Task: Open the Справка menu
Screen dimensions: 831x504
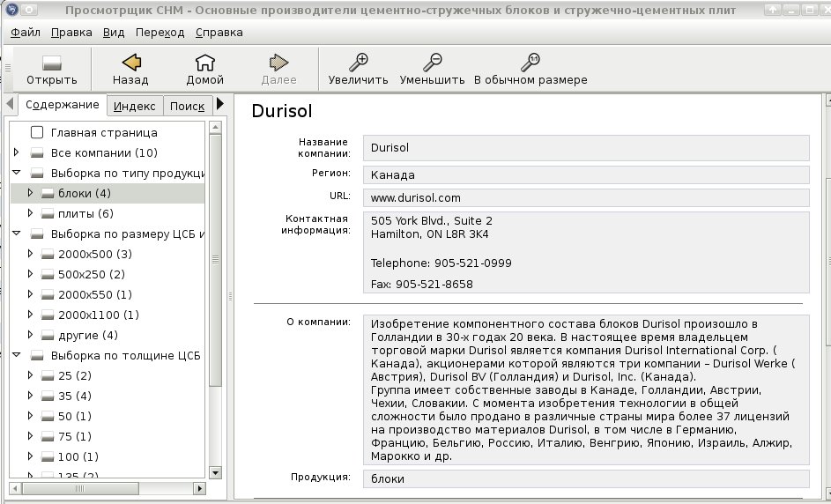Action: pyautogui.click(x=219, y=33)
